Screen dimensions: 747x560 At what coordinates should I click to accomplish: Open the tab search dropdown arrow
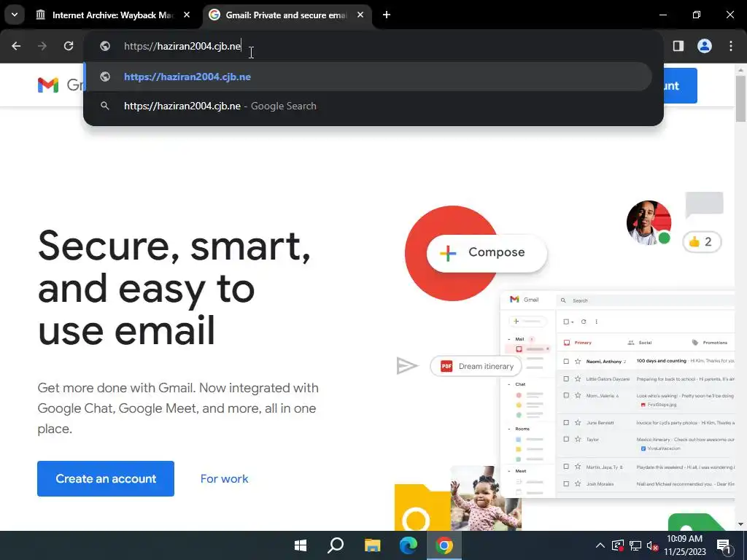click(15, 15)
